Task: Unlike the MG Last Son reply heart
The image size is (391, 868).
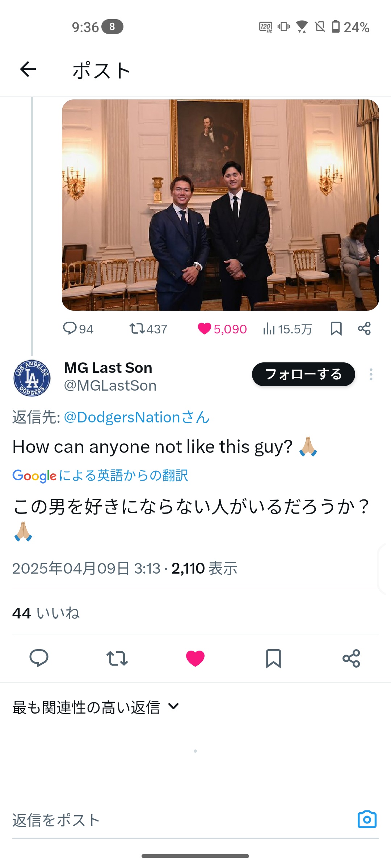Action: 195,658
